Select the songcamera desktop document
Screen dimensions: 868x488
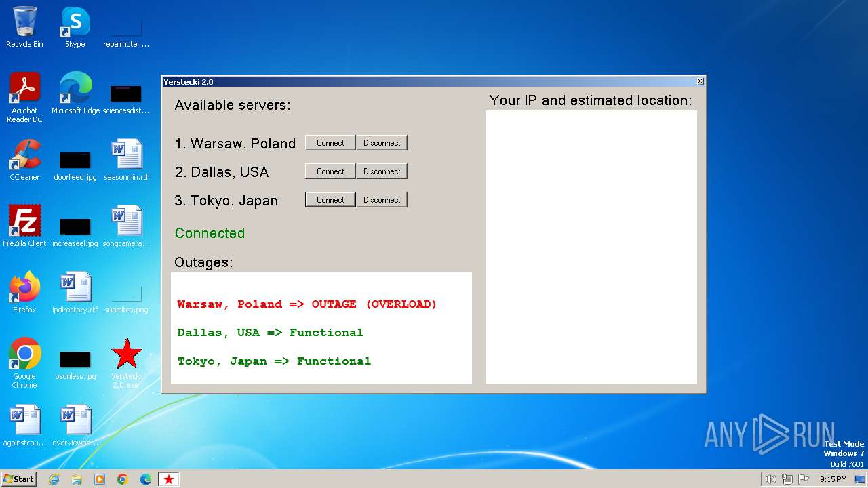click(x=126, y=226)
